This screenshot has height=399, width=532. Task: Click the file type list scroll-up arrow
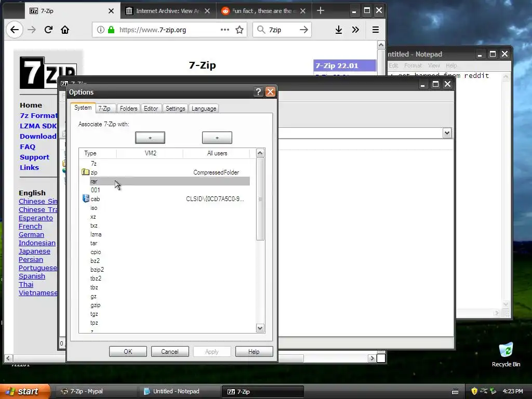(260, 153)
